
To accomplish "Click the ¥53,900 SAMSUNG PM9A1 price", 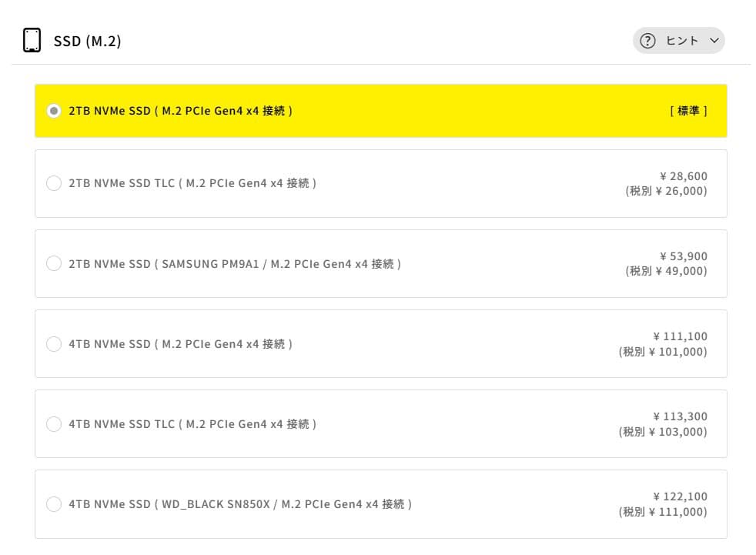I will pos(684,256).
